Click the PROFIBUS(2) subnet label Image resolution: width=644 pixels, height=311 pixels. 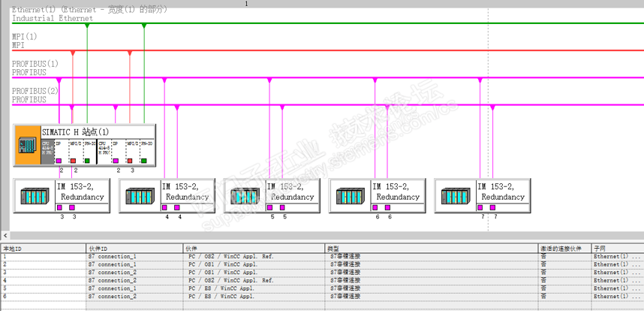(35, 95)
